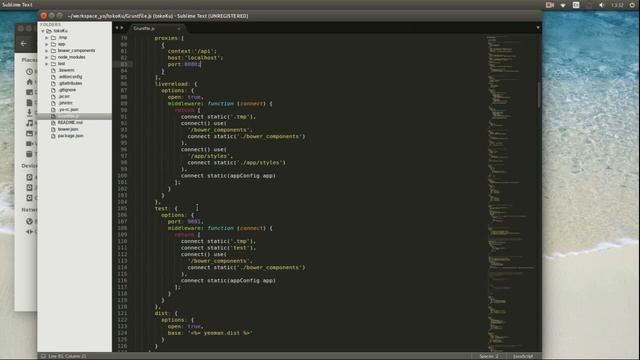Viewport: 640px width, 360px height.
Task: Open .jscsrc file in sidebar
Action: click(64, 96)
